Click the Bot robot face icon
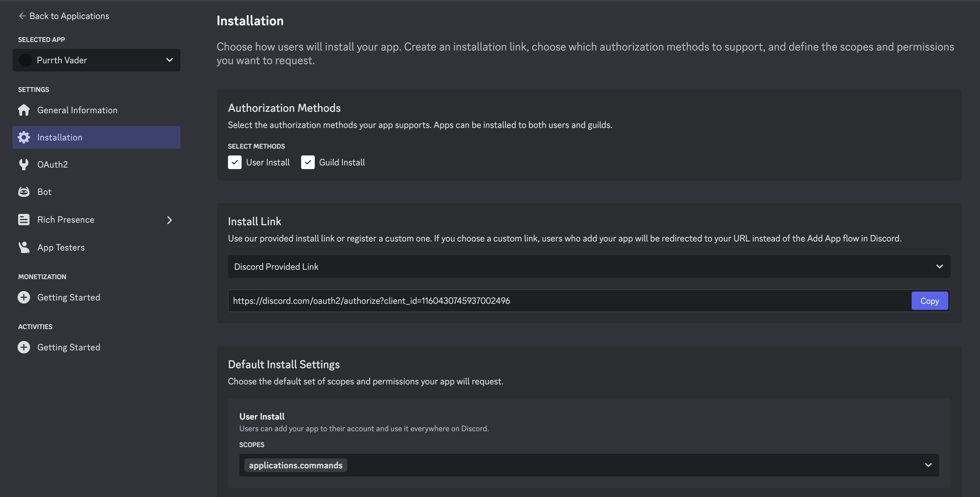The width and height of the screenshot is (980, 497). (x=24, y=192)
